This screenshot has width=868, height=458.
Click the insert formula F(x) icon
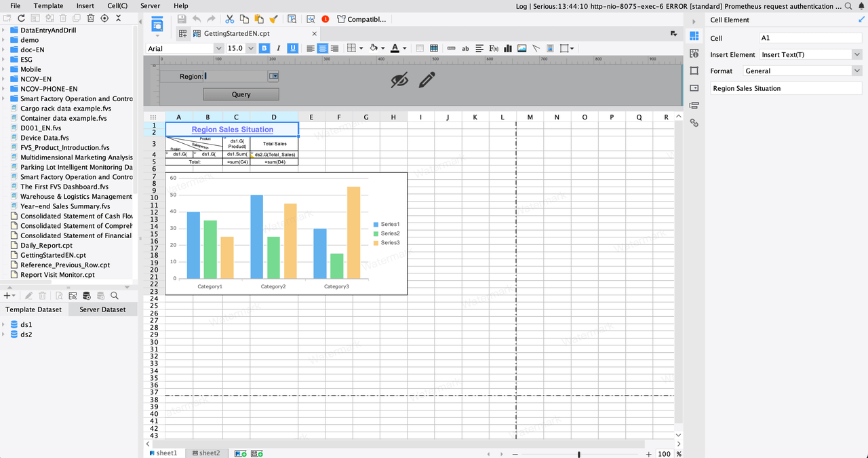point(494,48)
